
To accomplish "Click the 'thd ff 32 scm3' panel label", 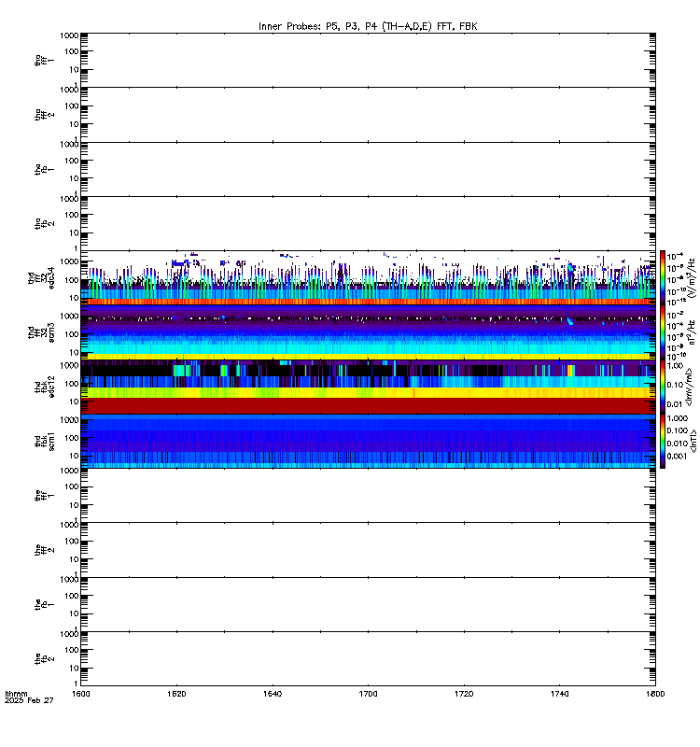I will 41,332.
